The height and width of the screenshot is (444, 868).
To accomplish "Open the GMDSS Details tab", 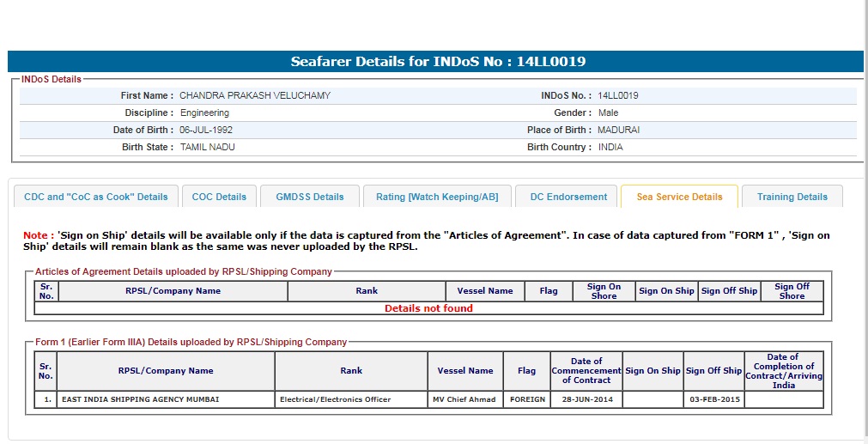I will pos(310,197).
